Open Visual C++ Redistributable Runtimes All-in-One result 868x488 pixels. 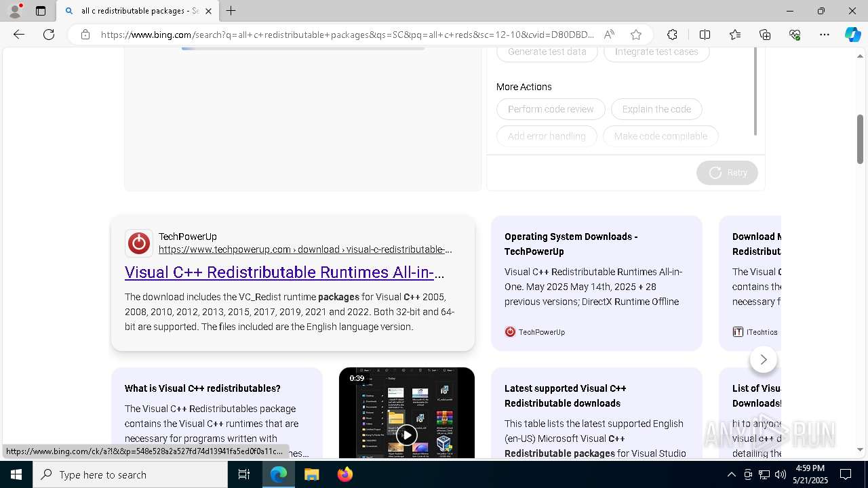(285, 272)
